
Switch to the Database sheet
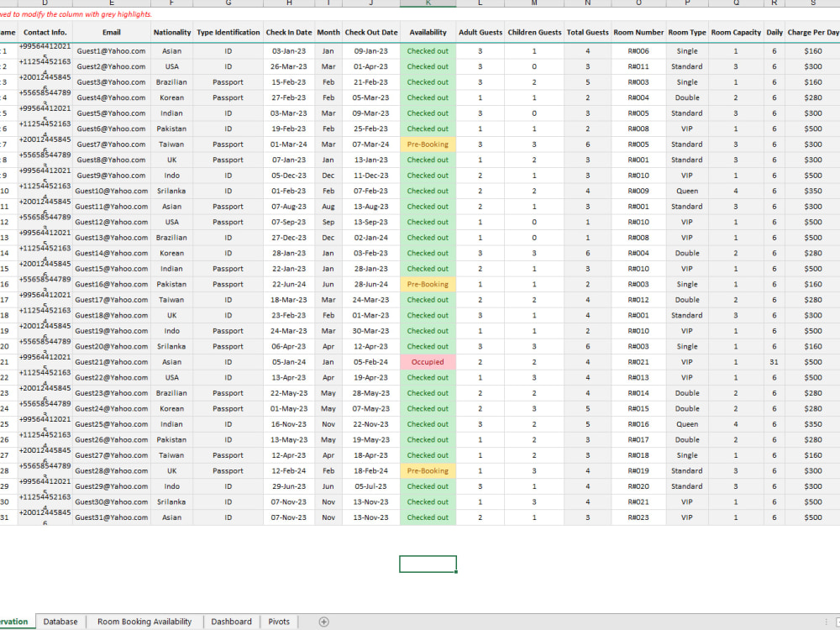pyautogui.click(x=60, y=622)
